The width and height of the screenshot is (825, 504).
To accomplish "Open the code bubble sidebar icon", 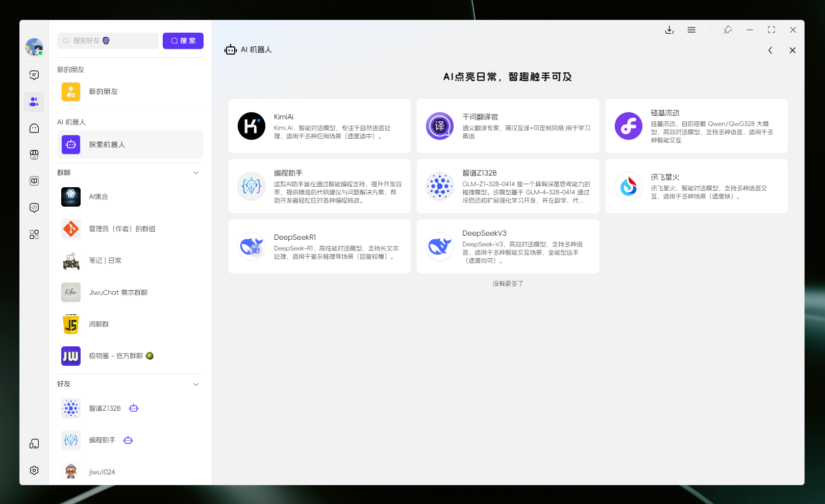I will [x=34, y=208].
